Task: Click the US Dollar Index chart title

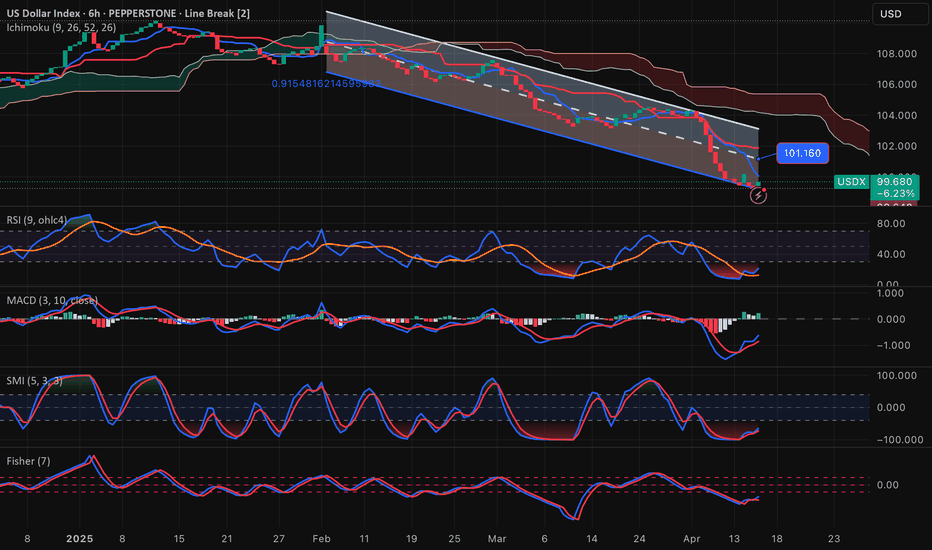Action: 128,13
